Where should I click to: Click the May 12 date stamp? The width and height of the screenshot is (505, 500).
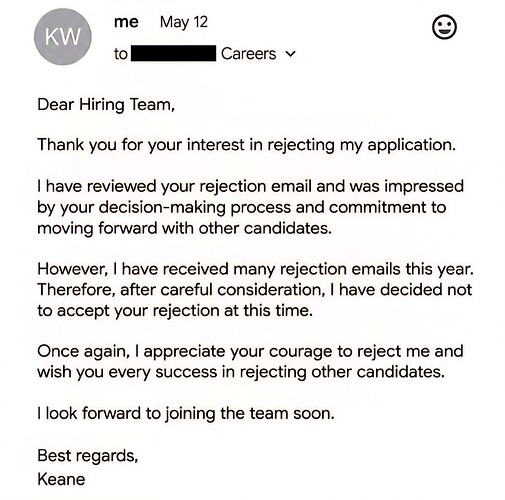pyautogui.click(x=184, y=22)
